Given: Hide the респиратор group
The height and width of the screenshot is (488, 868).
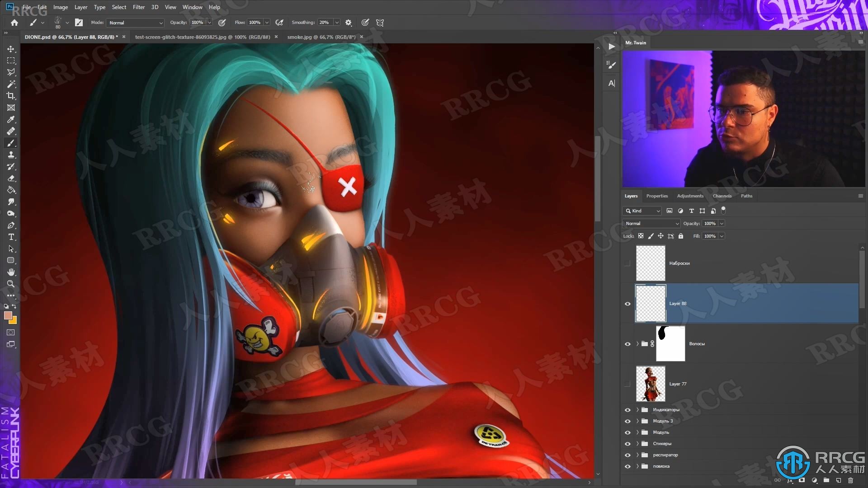Looking at the screenshot, I should [627, 455].
